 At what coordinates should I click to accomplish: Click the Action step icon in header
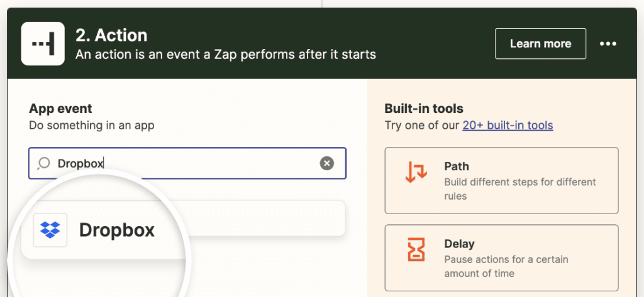pos(43,43)
